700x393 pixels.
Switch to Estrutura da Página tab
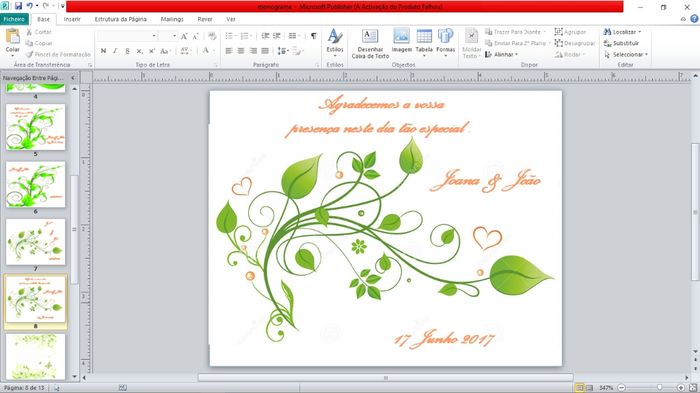(x=121, y=19)
